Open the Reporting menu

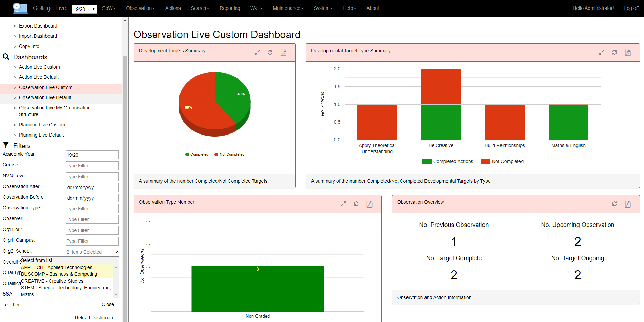tap(230, 8)
